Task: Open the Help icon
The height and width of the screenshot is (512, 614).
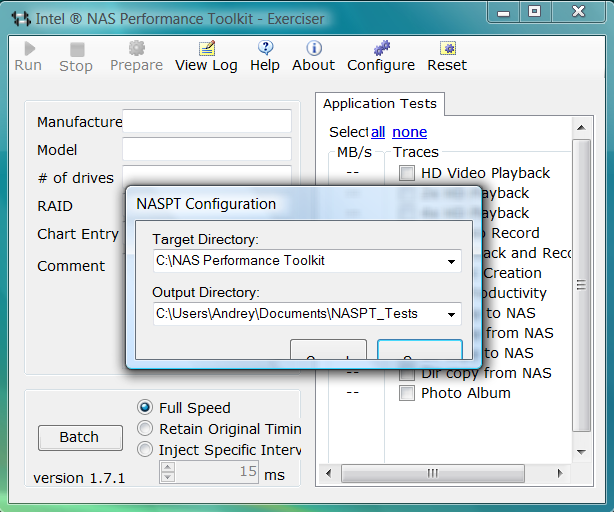Action: (x=265, y=48)
